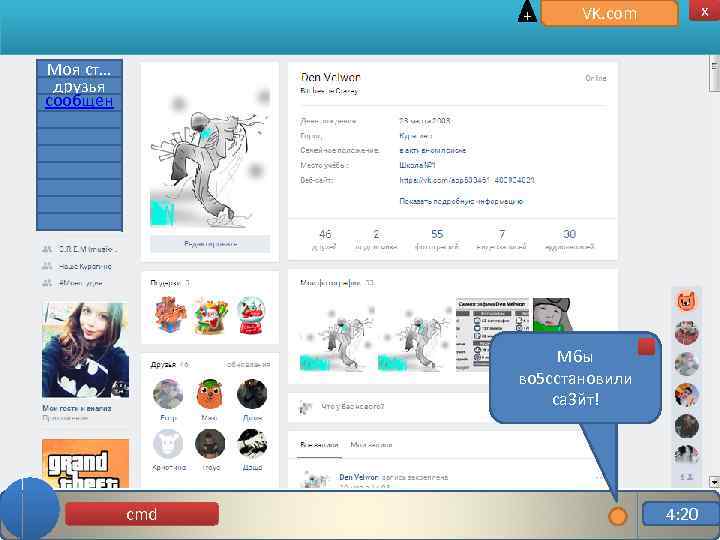Open the friend with the orange cartoon avatar
The height and width of the screenshot is (540, 720).
click(210, 394)
